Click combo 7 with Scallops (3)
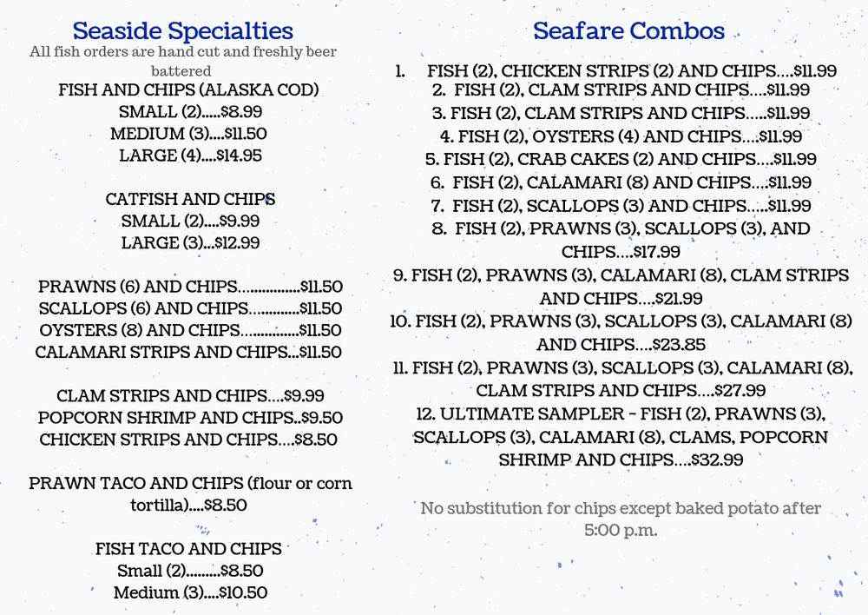 620,206
